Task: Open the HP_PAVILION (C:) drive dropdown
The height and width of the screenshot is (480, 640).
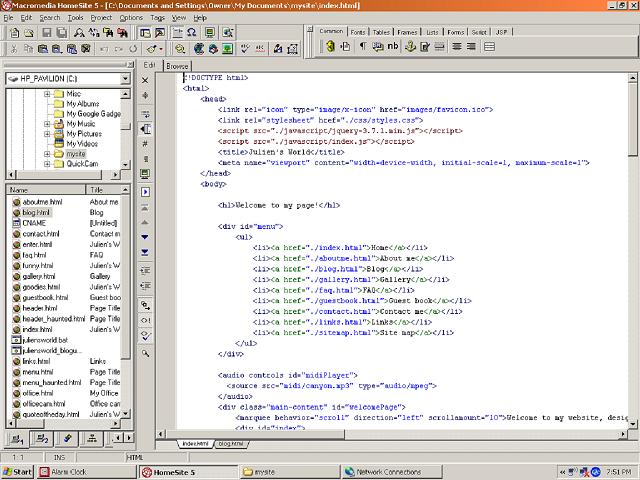Action: point(125,78)
